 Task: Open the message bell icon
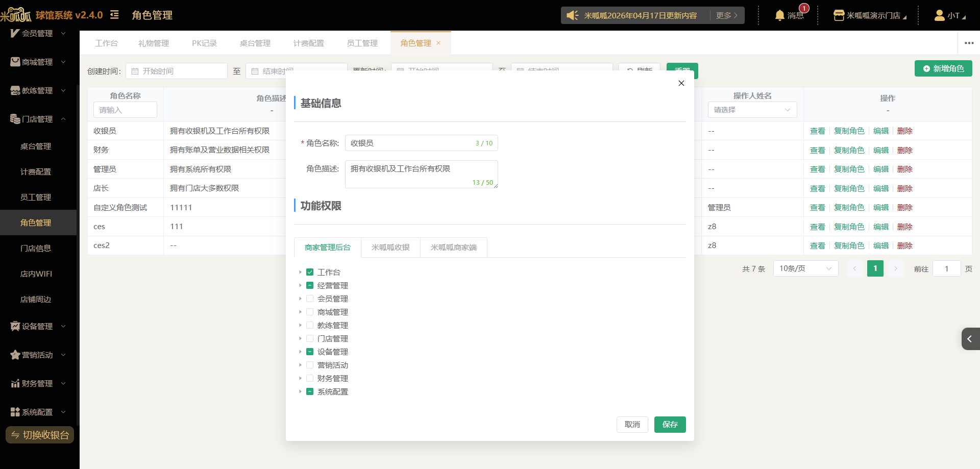click(779, 15)
